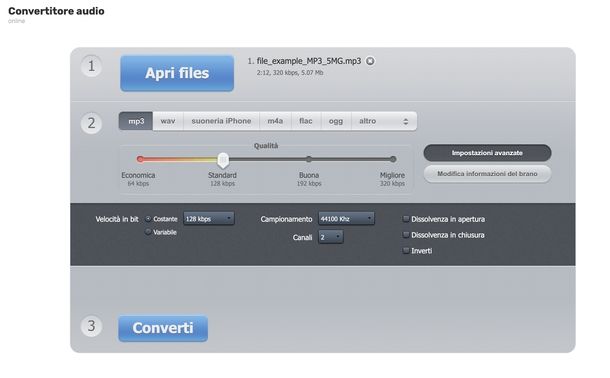Open the Canali dropdown showing 2
Image resolution: width=610 pixels, height=378 pixels.
coord(331,237)
